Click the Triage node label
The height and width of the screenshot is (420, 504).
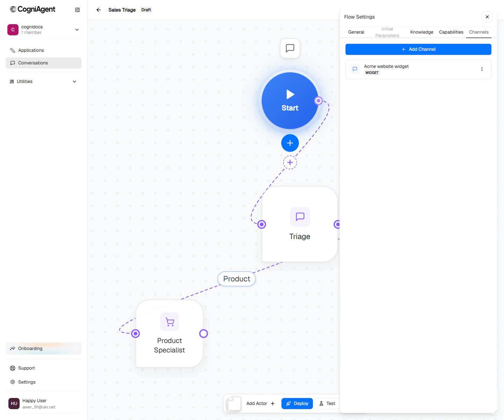coord(300,237)
